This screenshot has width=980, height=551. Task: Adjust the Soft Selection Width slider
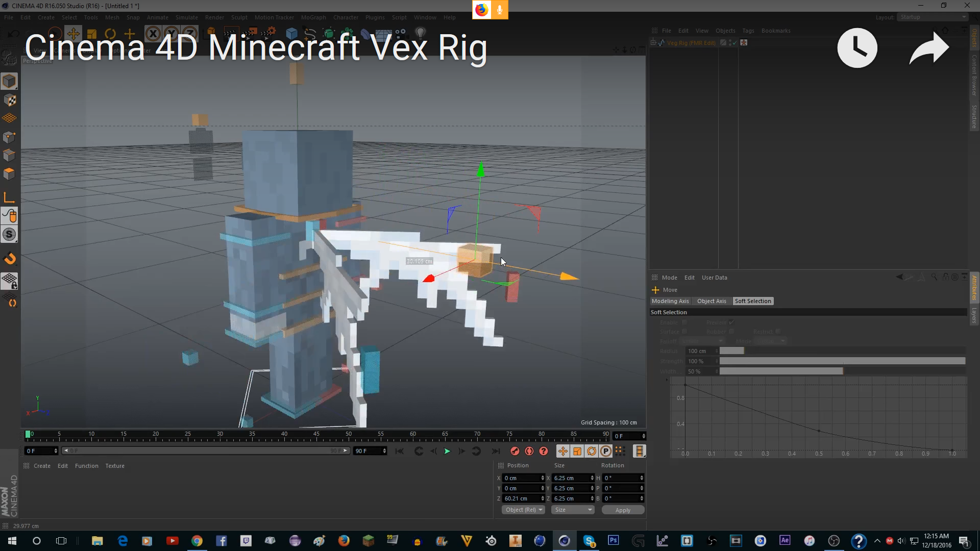pos(842,371)
